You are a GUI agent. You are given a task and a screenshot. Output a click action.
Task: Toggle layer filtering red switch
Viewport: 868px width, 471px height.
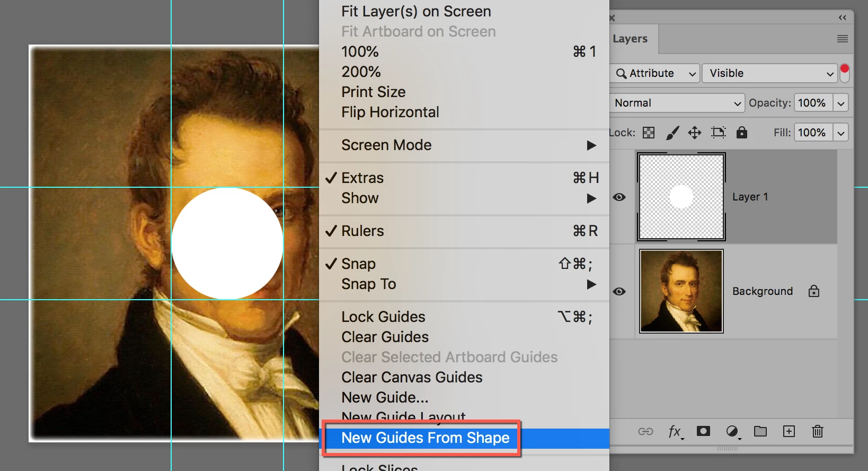click(845, 73)
